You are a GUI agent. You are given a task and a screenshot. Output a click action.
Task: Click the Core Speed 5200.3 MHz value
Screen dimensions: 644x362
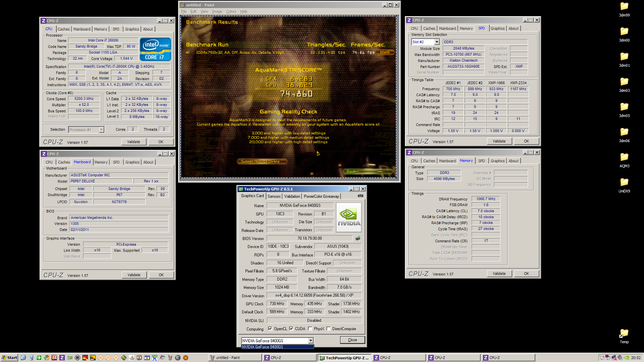pos(84,99)
